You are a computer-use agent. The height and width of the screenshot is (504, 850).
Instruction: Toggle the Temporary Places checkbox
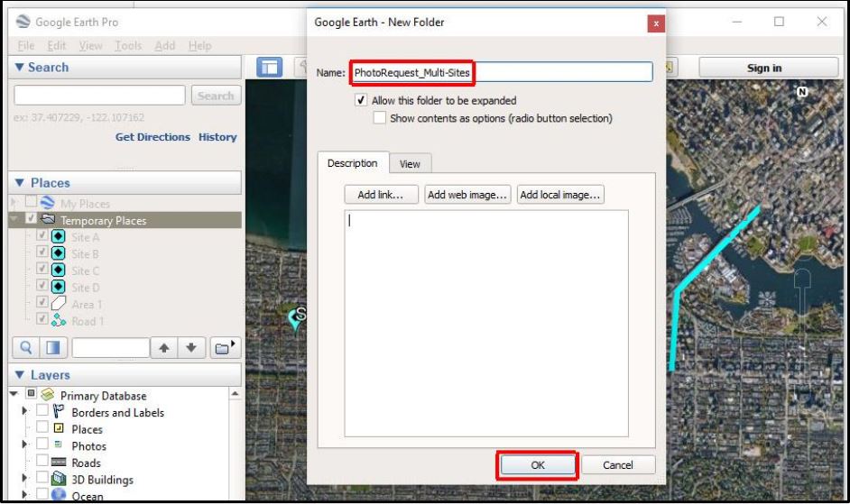coord(31,218)
